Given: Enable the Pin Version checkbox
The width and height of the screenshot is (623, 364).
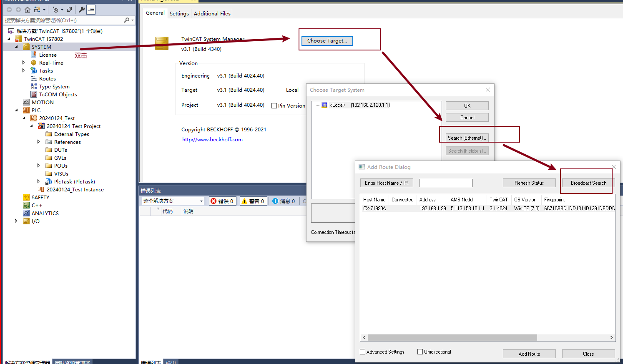Looking at the screenshot, I should coord(274,106).
